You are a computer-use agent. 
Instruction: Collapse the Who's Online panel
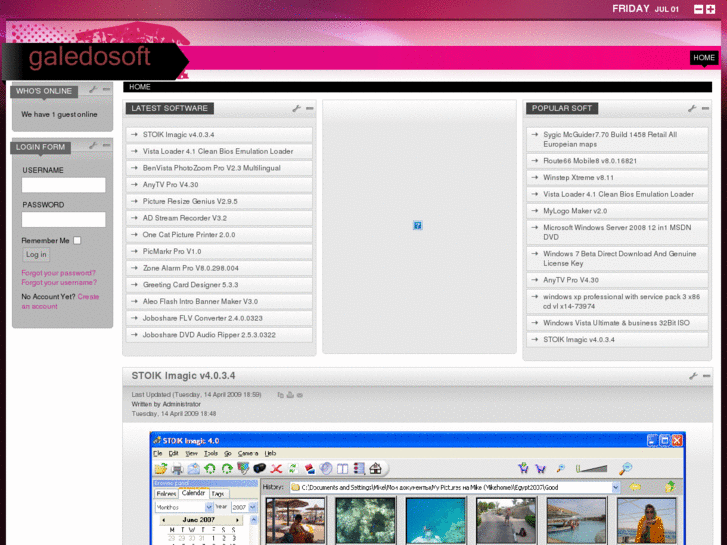click(x=106, y=90)
